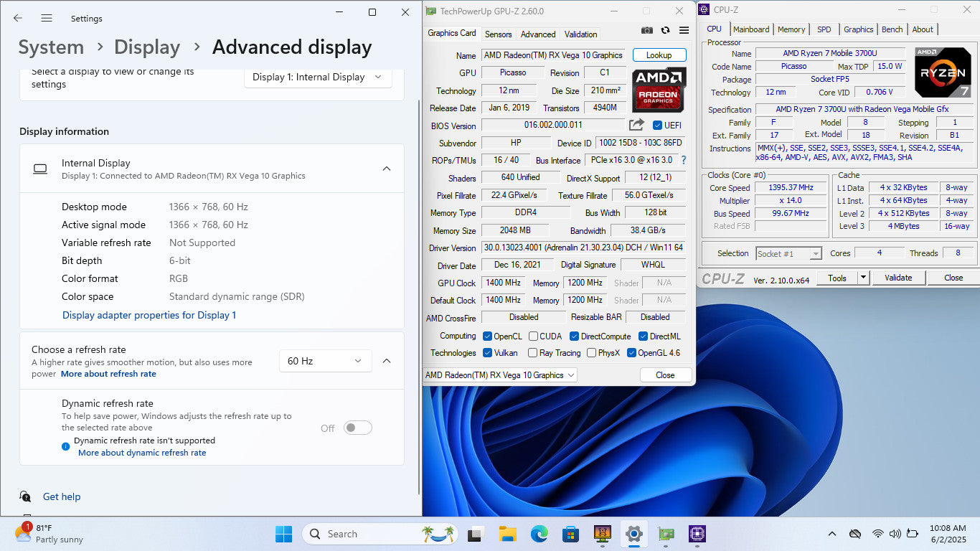Click the GPU-Z refresh icon
Image resolution: width=980 pixels, height=551 pixels.
(x=665, y=31)
